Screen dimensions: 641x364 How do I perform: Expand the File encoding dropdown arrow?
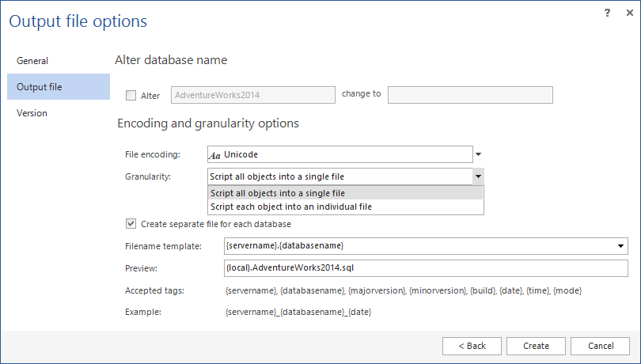point(478,155)
